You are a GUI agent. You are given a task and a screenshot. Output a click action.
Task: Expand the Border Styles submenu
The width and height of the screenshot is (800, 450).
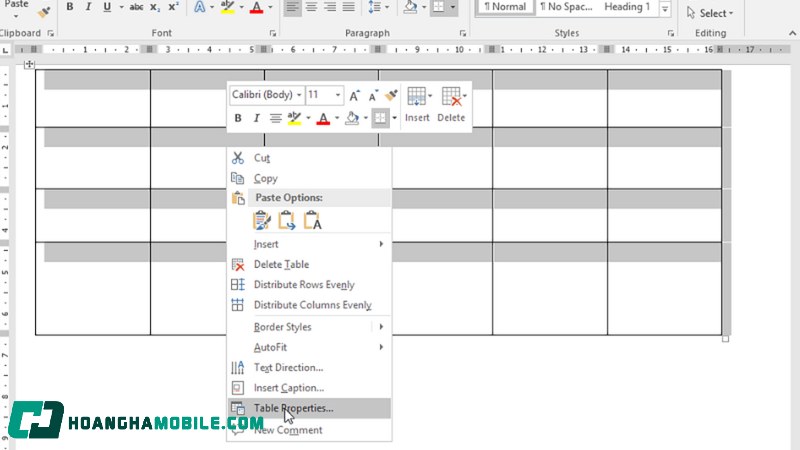(309, 327)
